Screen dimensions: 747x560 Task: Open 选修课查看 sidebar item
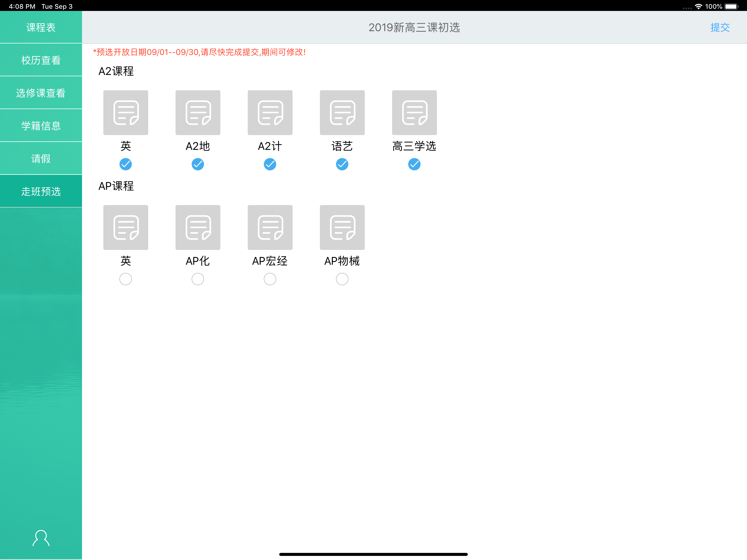tap(41, 92)
